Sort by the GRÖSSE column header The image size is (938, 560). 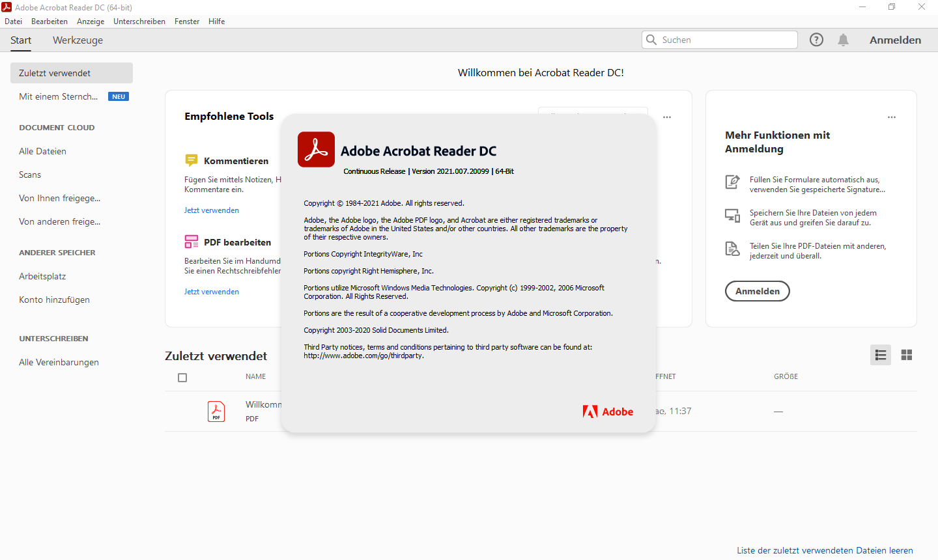(x=786, y=376)
